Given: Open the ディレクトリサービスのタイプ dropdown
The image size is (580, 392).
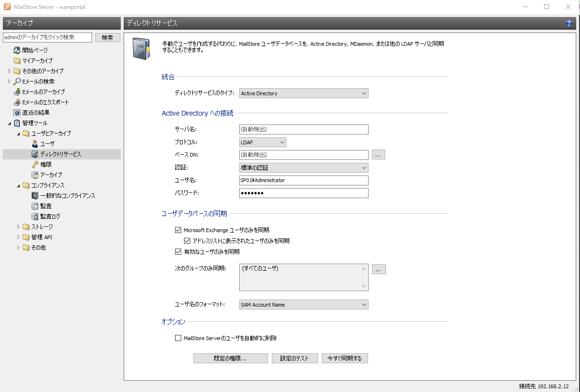Looking at the screenshot, I should [x=303, y=93].
